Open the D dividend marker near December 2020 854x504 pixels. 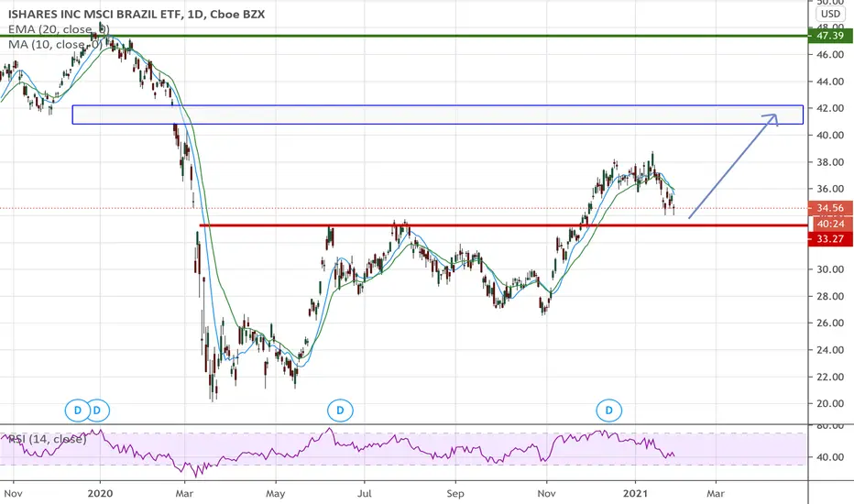pyautogui.click(x=609, y=411)
